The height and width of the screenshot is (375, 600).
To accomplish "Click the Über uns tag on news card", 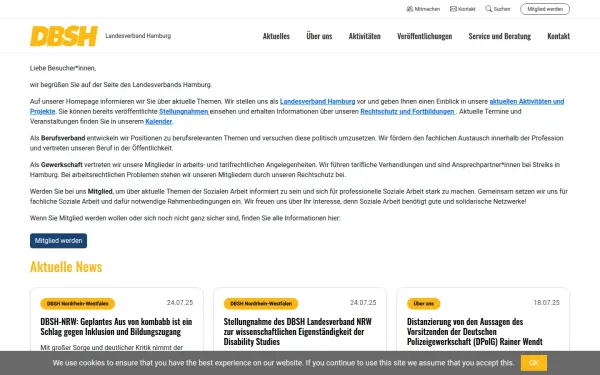I will 424,303.
